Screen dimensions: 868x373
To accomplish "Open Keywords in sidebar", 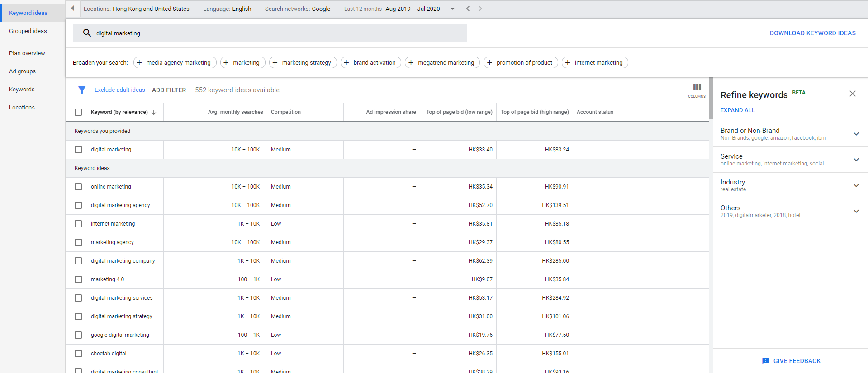I will [x=22, y=90].
